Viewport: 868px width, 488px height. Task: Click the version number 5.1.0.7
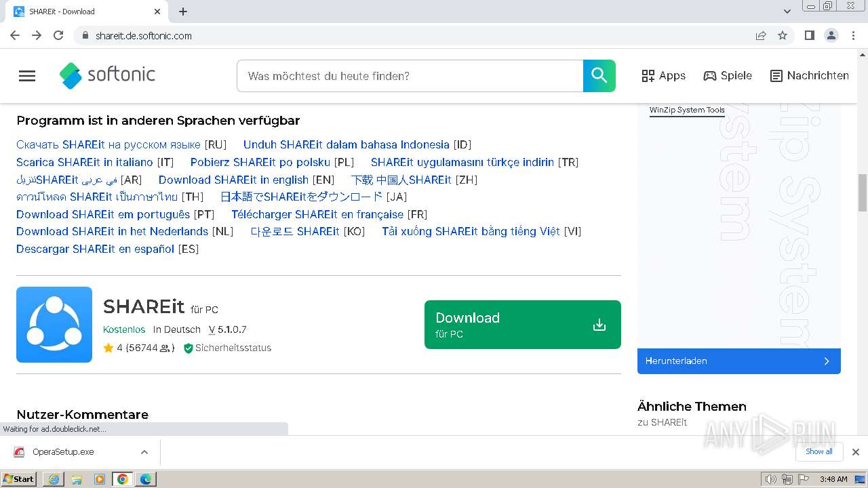coord(232,329)
